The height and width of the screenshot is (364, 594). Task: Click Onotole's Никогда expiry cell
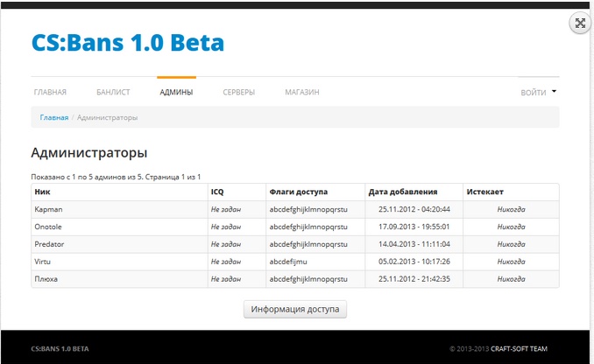511,227
